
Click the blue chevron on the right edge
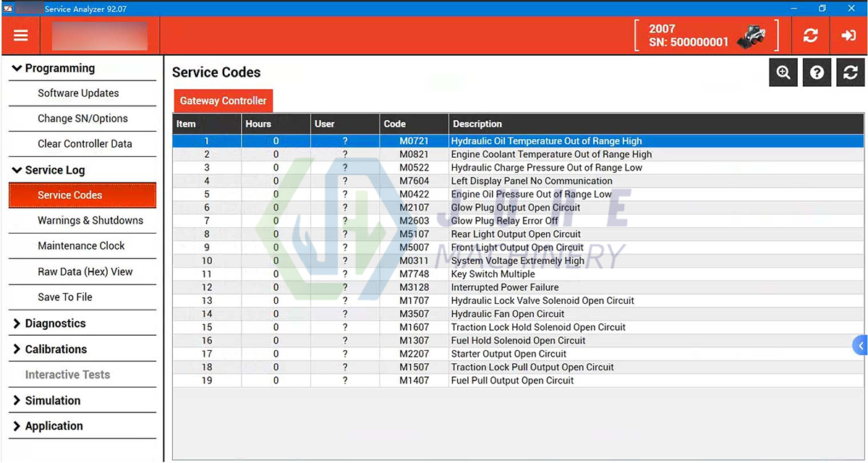pos(859,345)
